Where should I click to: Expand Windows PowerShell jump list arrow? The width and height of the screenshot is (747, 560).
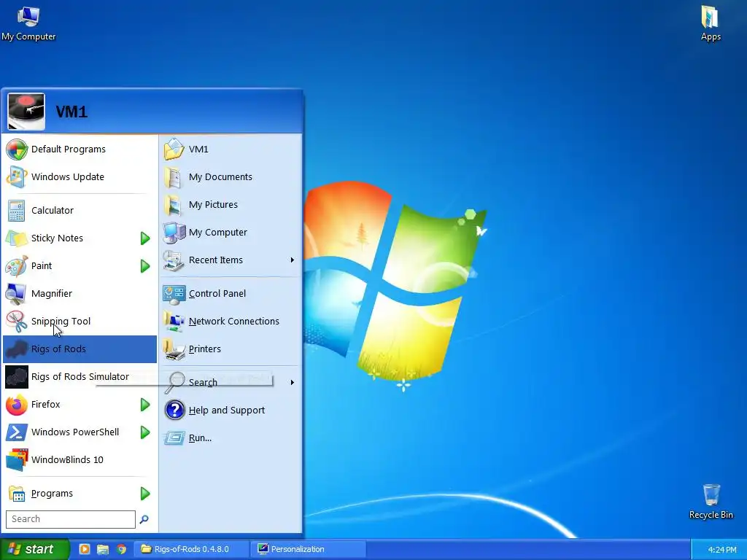tap(145, 432)
